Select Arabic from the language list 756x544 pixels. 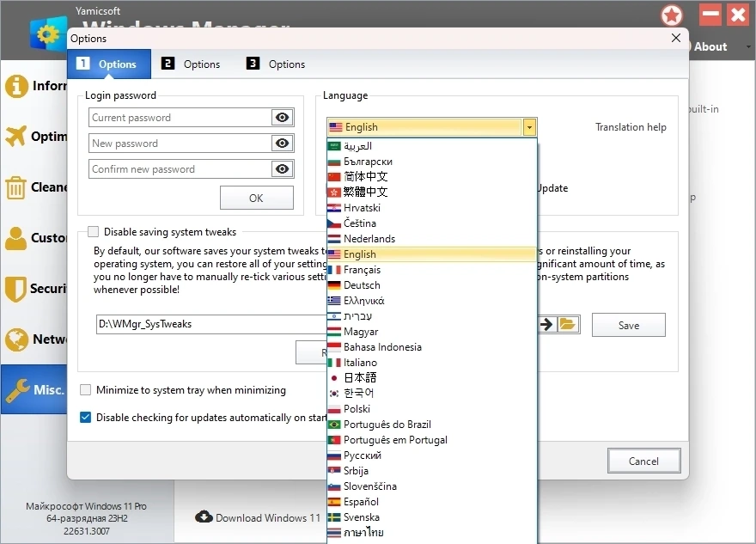coord(432,146)
